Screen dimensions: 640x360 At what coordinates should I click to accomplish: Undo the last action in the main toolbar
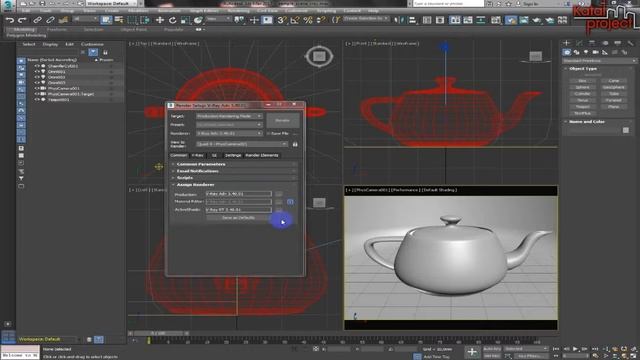pos(10,20)
